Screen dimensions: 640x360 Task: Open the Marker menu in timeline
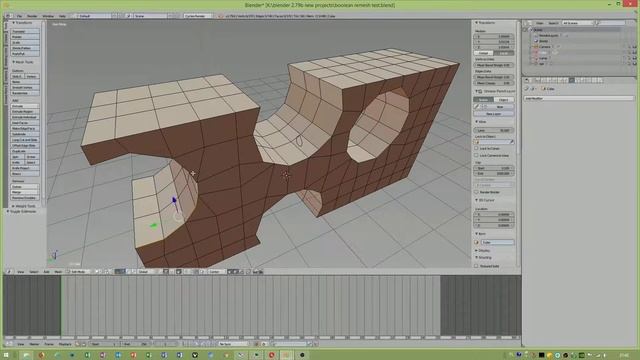click(34, 344)
